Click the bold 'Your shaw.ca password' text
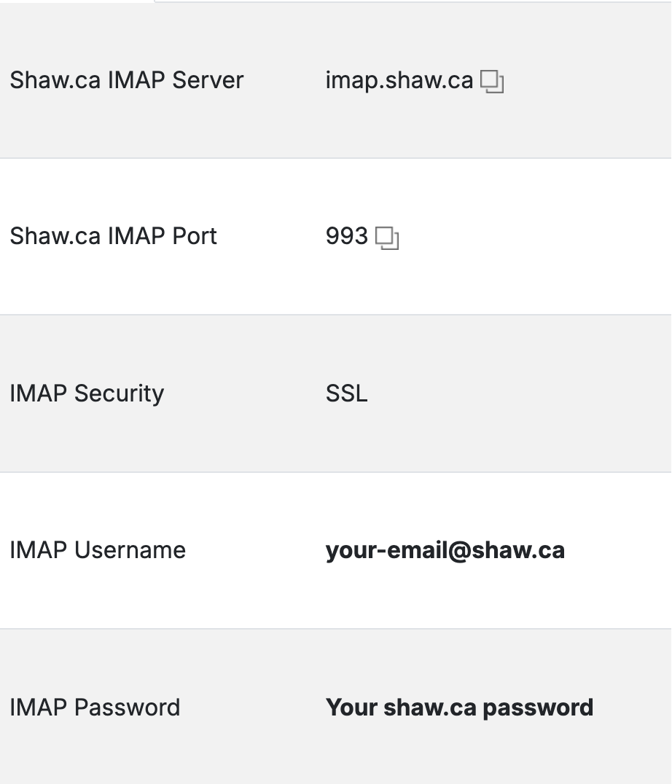This screenshot has width=672, height=784. tap(459, 708)
